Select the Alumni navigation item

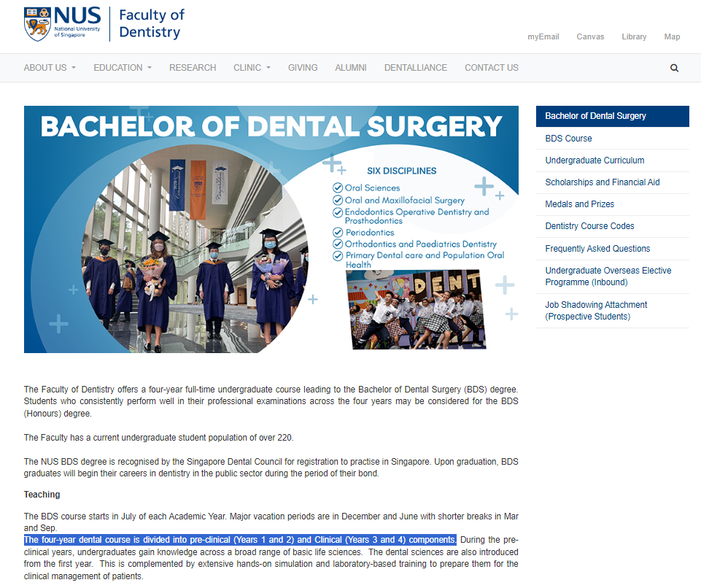351,68
